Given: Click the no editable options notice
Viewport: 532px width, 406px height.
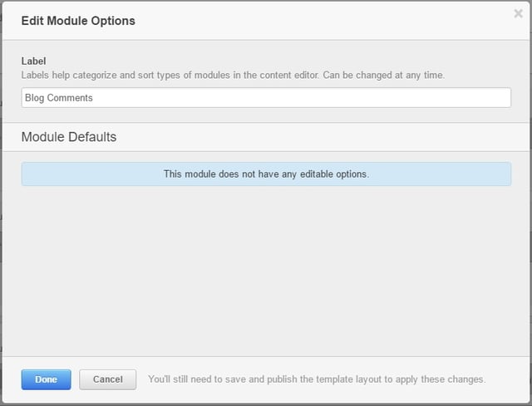Looking at the screenshot, I should pos(266,174).
